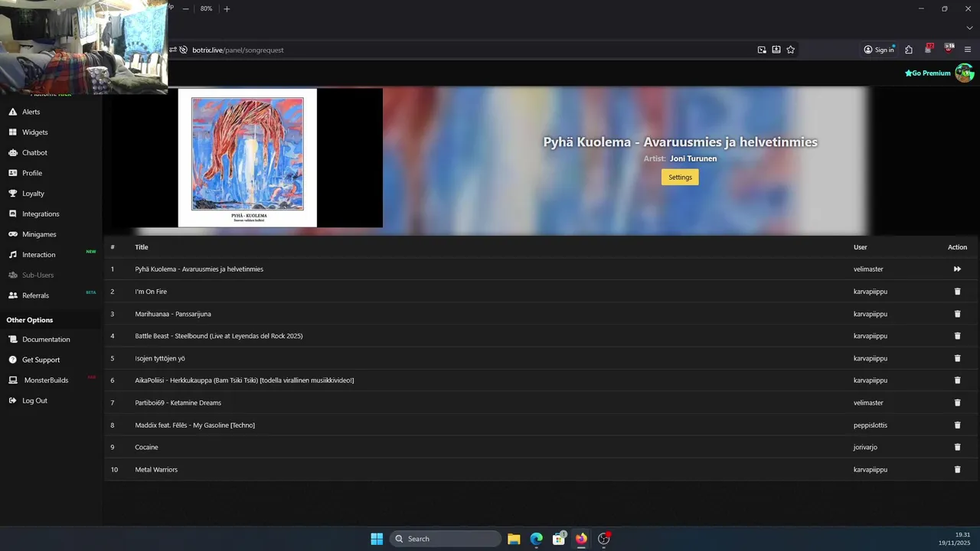The image size is (980, 551).
Task: Delete Metal Warriors from the queue
Action: tap(957, 469)
